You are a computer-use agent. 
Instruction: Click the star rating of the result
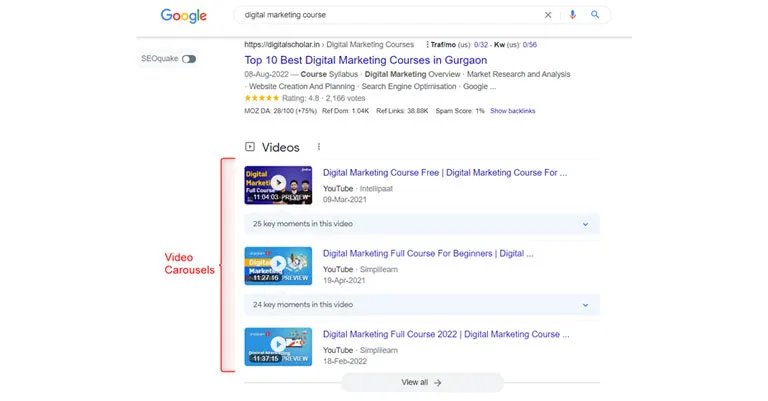[262, 98]
